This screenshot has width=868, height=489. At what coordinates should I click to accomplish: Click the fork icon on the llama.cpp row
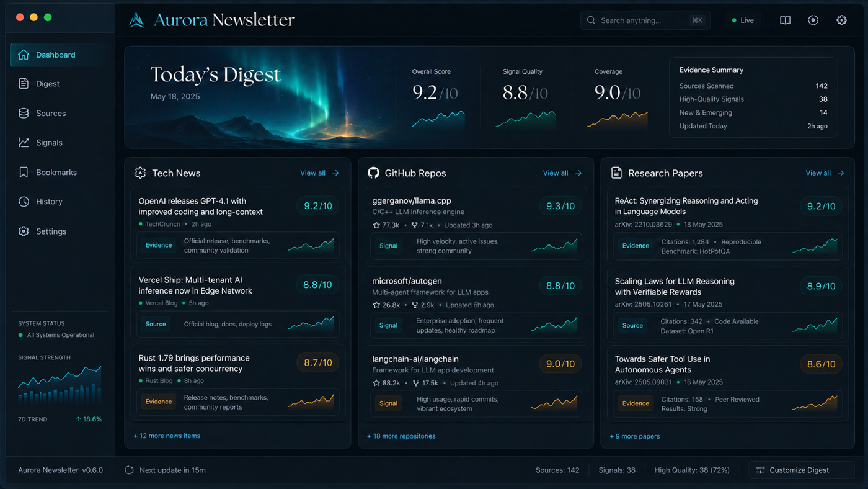(x=415, y=225)
